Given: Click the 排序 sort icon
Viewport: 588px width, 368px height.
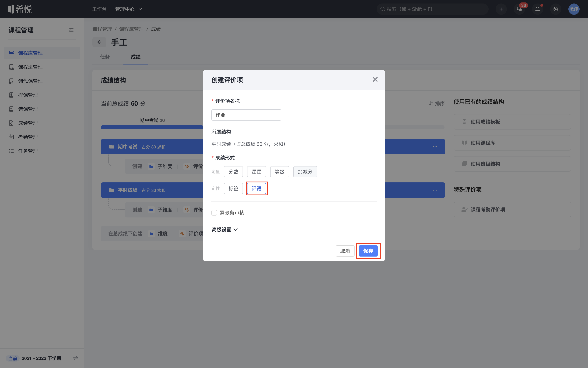Looking at the screenshot, I should [x=431, y=103].
